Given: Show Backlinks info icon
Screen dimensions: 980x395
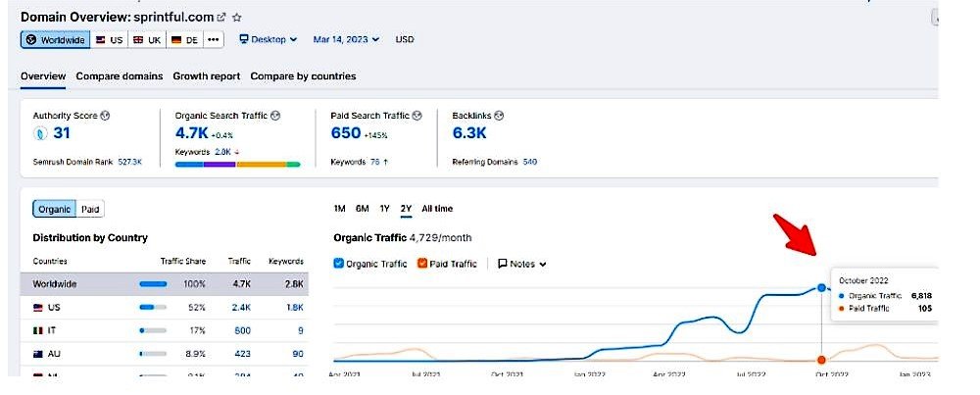Looking at the screenshot, I should [x=499, y=116].
